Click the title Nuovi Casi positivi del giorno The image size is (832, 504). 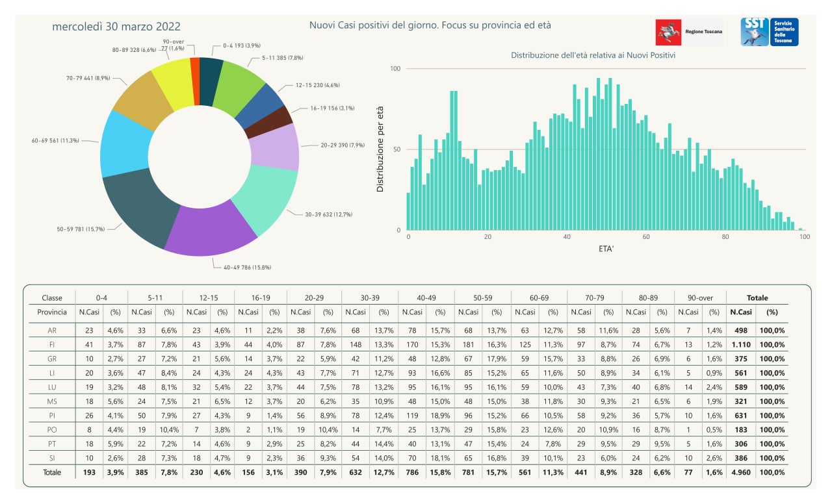pyautogui.click(x=430, y=25)
